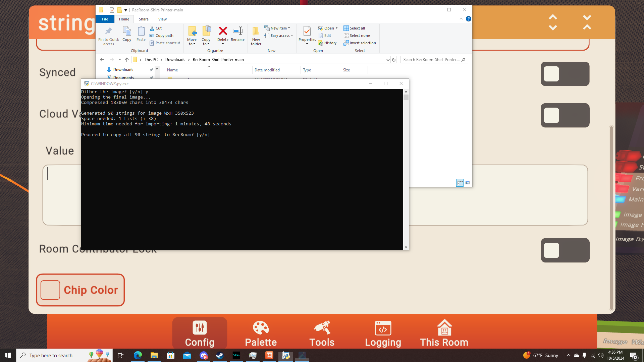
Task: Open the Share ribbon tab
Action: (x=144, y=19)
